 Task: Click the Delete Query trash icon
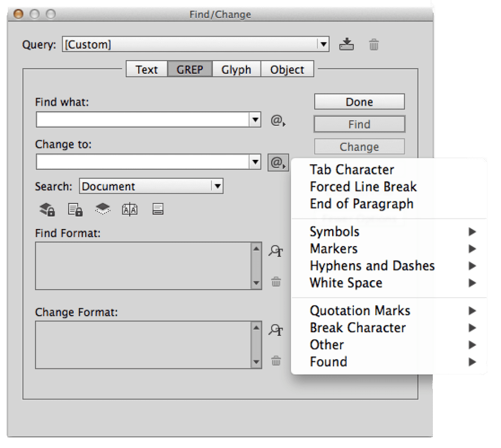click(x=374, y=45)
